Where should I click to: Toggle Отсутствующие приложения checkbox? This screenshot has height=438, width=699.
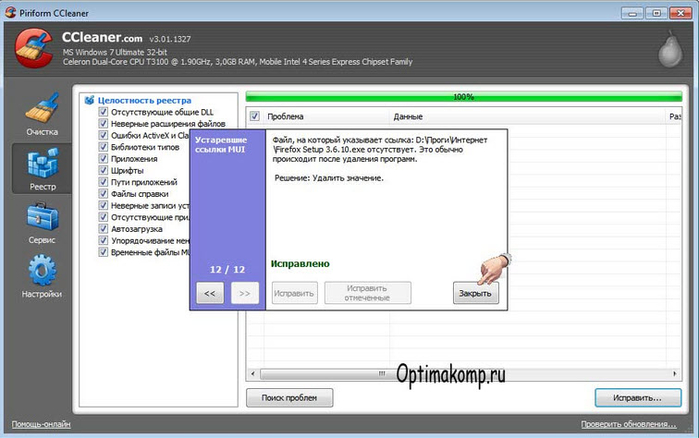point(103,217)
